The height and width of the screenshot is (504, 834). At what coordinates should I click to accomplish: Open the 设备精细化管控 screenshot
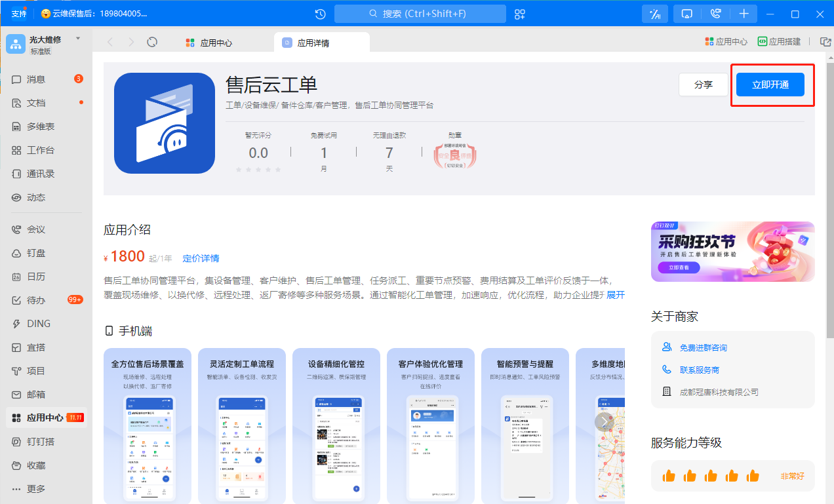click(x=336, y=426)
